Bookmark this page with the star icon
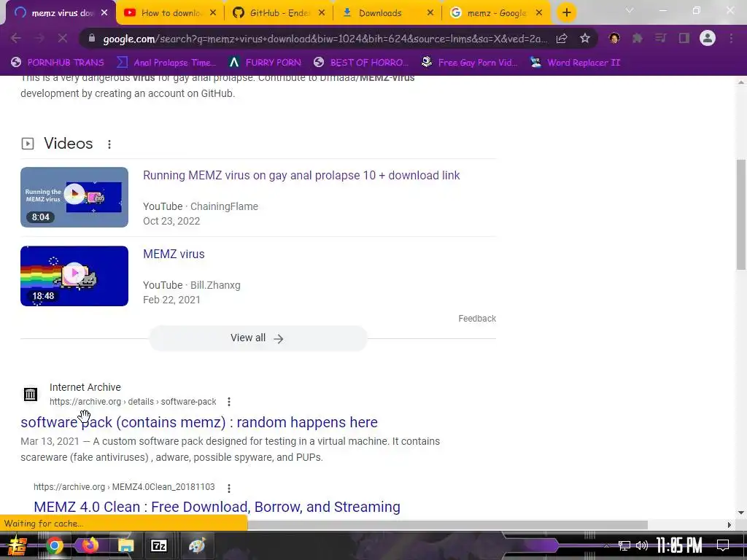The height and width of the screenshot is (560, 747). coord(585,39)
